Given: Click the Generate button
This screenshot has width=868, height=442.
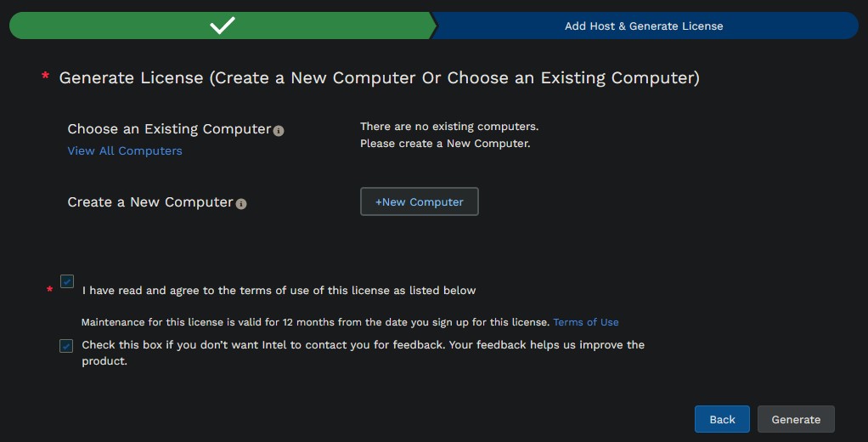Looking at the screenshot, I should pyautogui.click(x=796, y=419).
